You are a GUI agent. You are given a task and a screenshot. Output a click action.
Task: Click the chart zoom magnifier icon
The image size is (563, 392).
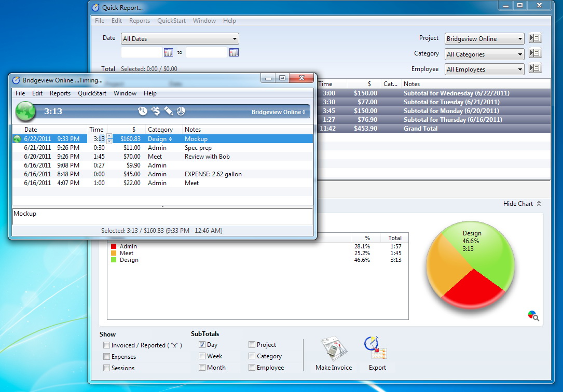point(533,316)
